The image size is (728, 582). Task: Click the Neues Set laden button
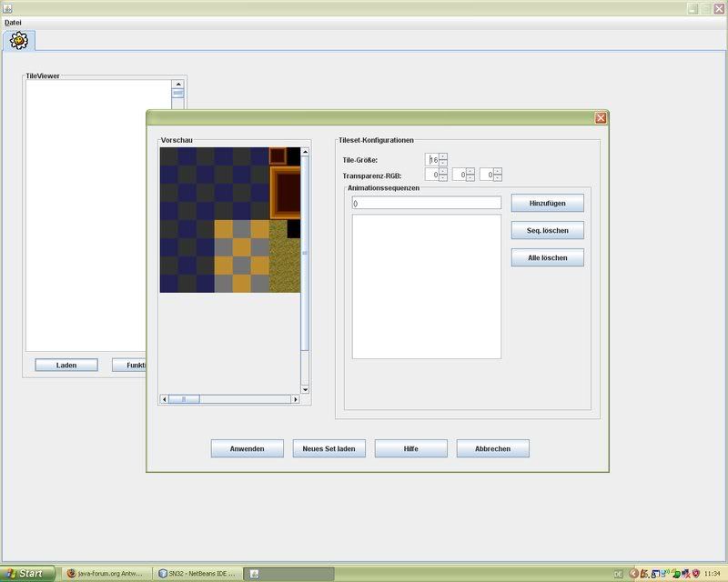click(x=329, y=449)
